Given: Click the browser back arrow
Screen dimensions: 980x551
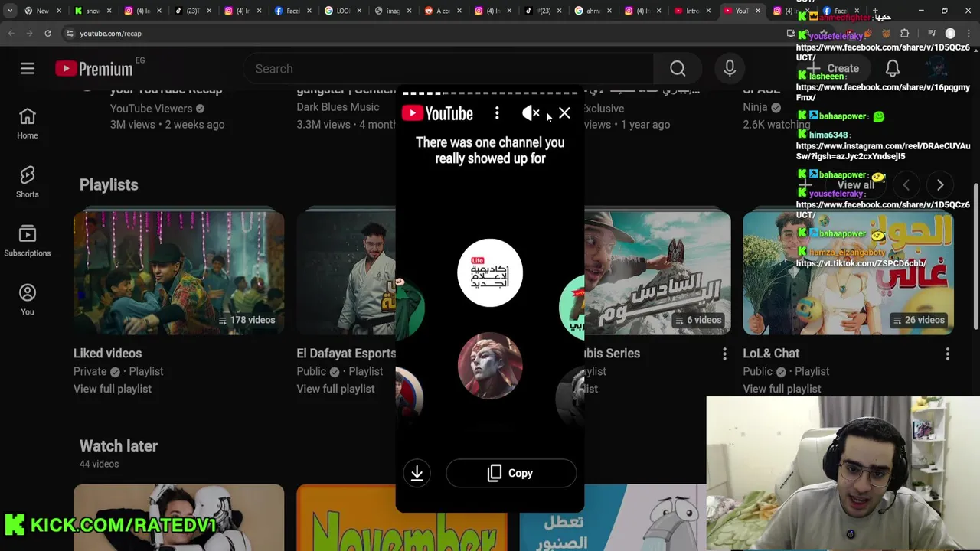Looking at the screenshot, I should click(x=11, y=34).
